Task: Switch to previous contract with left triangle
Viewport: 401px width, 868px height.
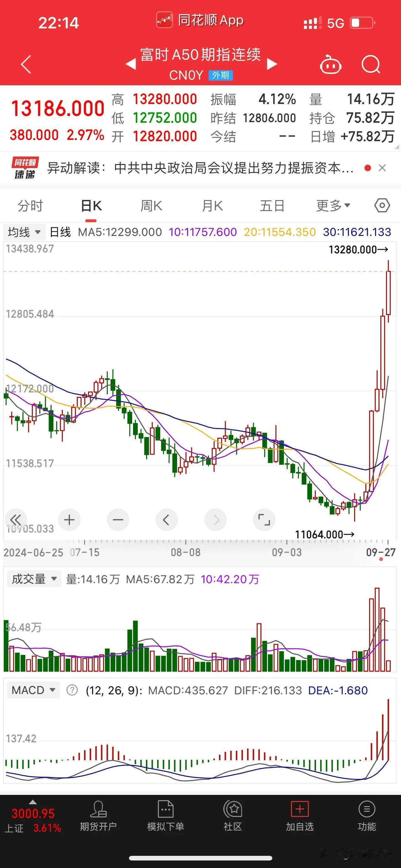Action: [x=131, y=64]
